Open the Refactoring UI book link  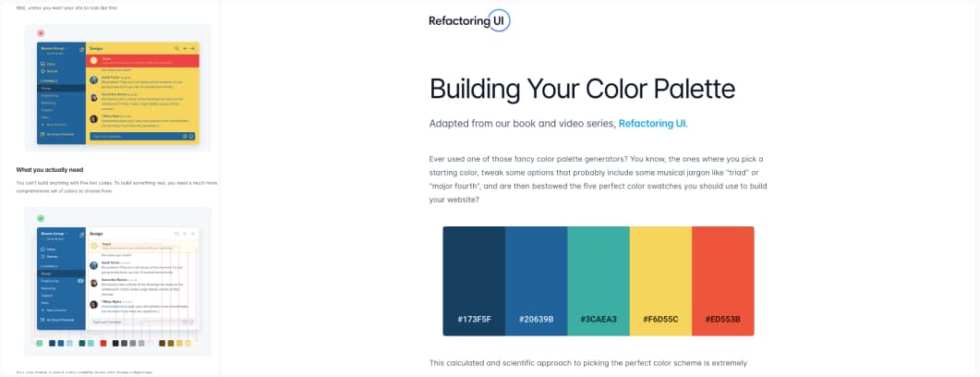pos(652,123)
